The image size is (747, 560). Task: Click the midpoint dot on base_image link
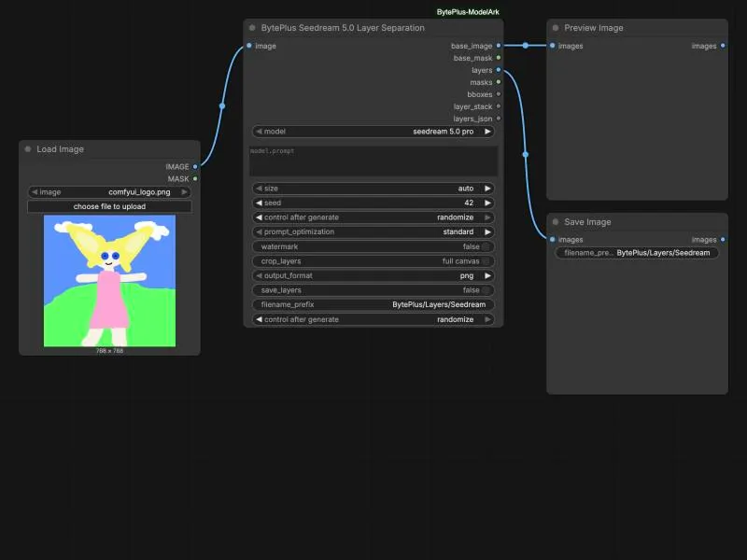(525, 46)
